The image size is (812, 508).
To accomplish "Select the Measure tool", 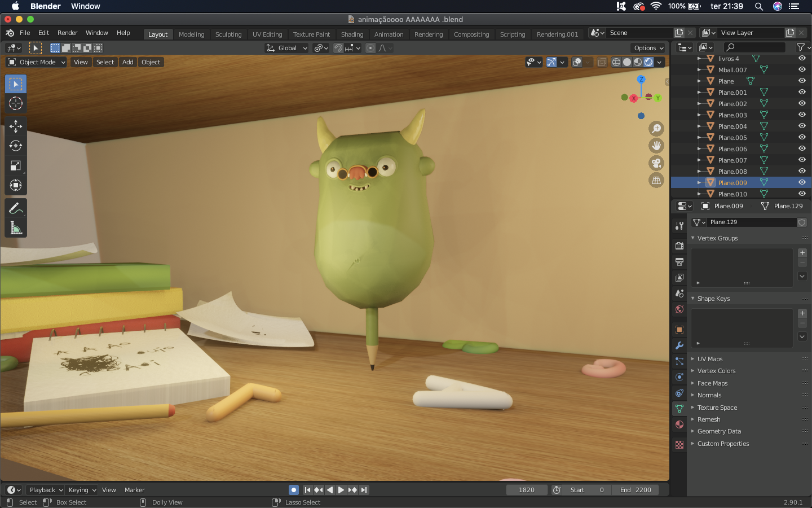I will (16, 228).
